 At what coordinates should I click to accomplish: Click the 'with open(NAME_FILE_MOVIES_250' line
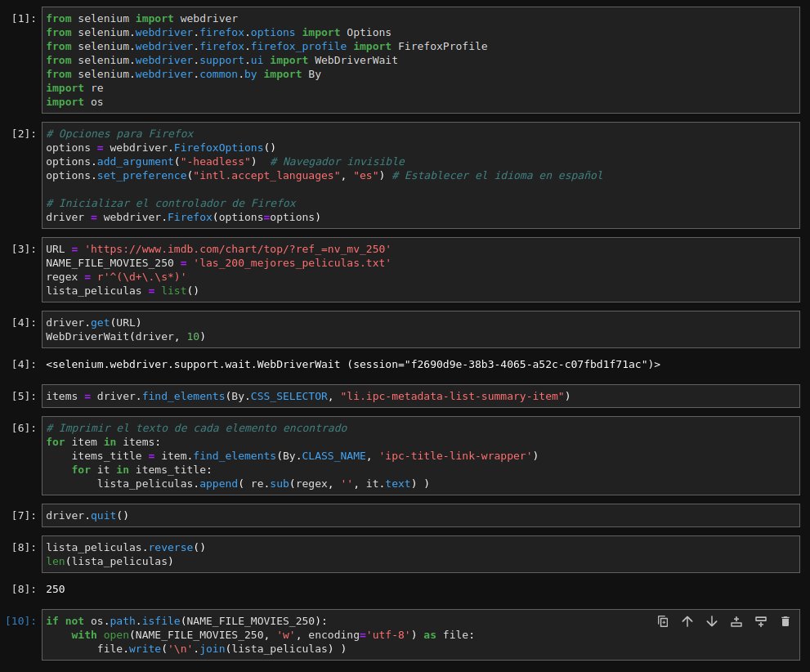click(x=273, y=635)
